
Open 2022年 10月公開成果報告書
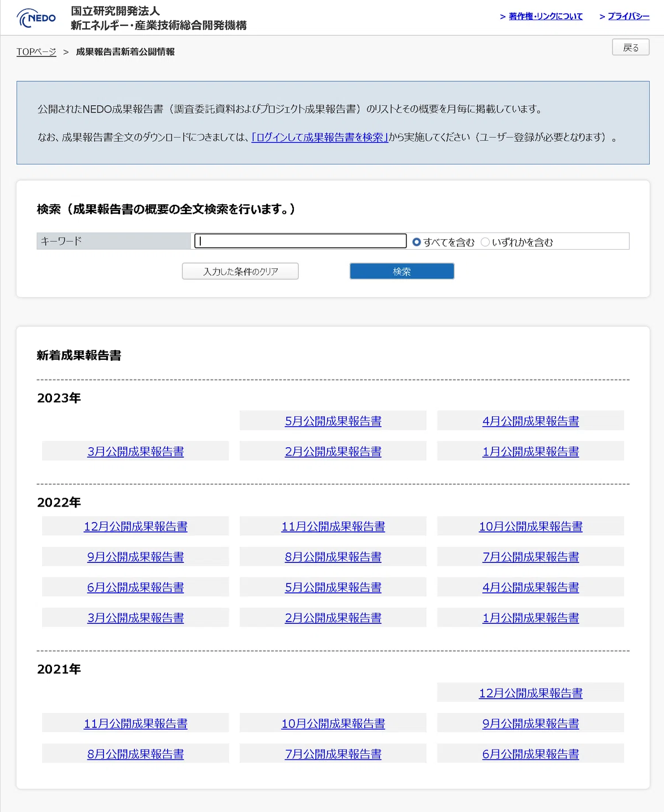point(531,526)
